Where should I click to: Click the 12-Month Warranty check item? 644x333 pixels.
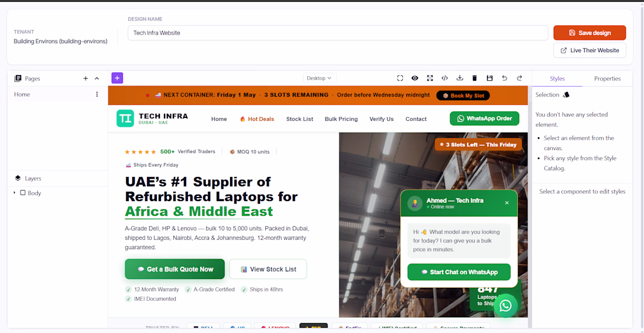pyautogui.click(x=152, y=290)
